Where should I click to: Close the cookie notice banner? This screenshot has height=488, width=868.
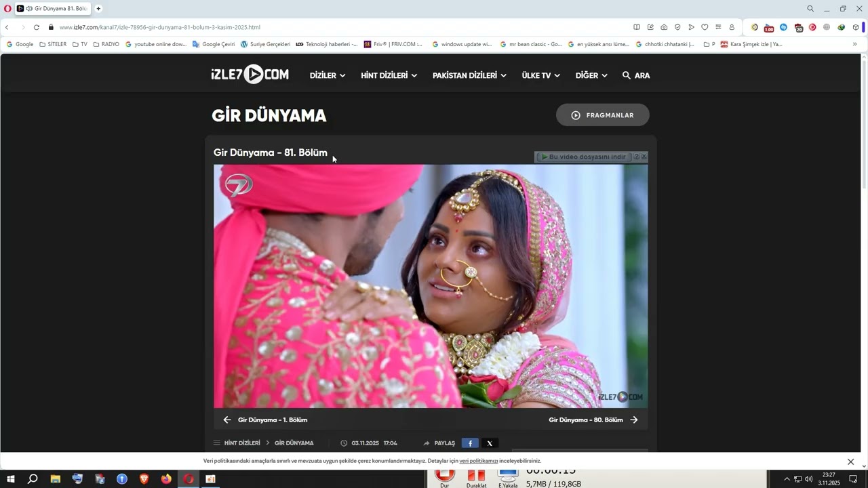850,462
